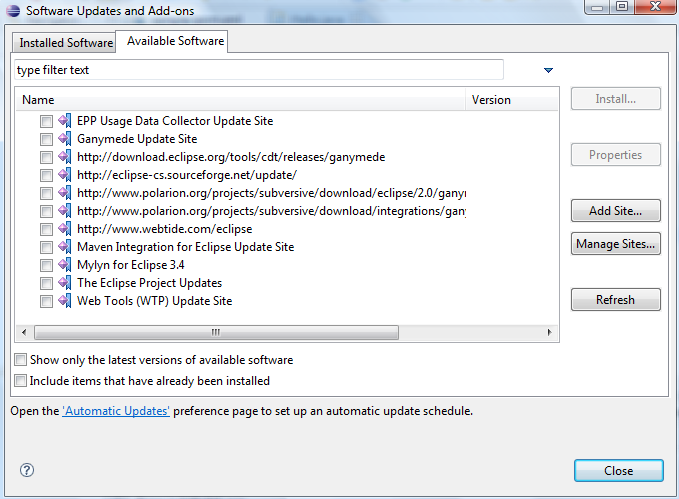Select the Mylyn for Eclipse 3.4 row text
679x499 pixels.
coord(131,265)
